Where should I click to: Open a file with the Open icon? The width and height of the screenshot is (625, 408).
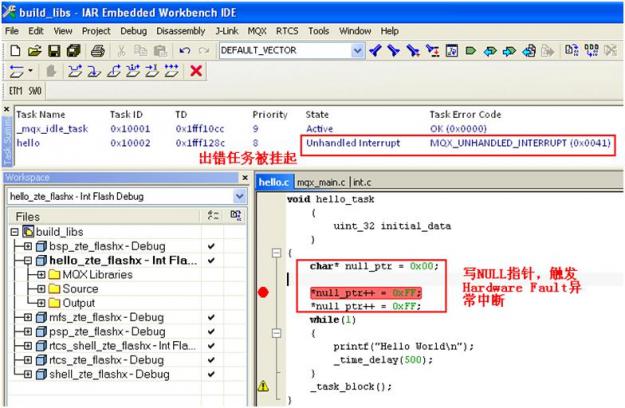(35, 51)
